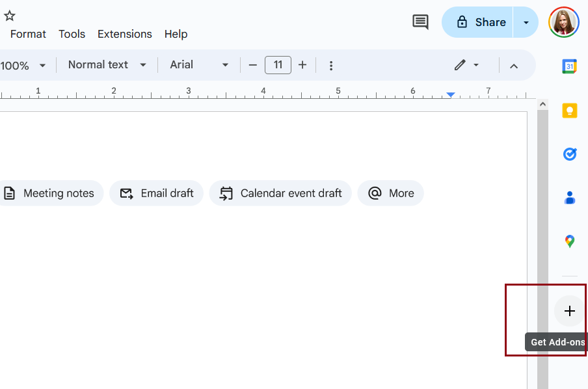Screen dimensions: 588x389
Task: Open more toolbar options via three dots
Action: pos(331,65)
